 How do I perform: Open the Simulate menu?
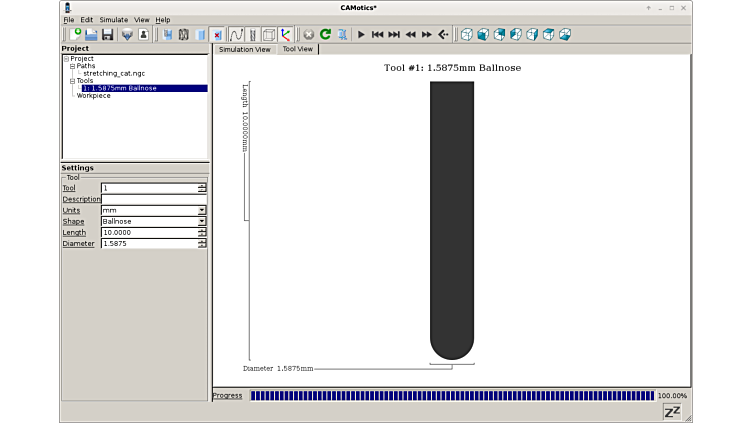(113, 19)
